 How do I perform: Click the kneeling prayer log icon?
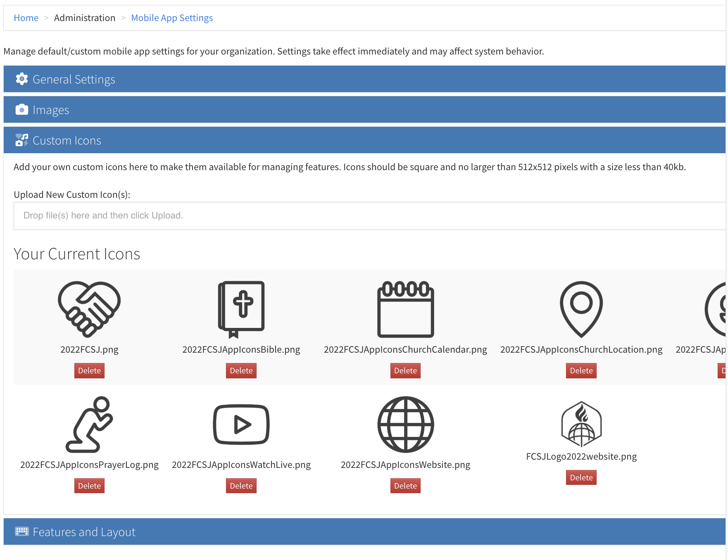click(89, 425)
